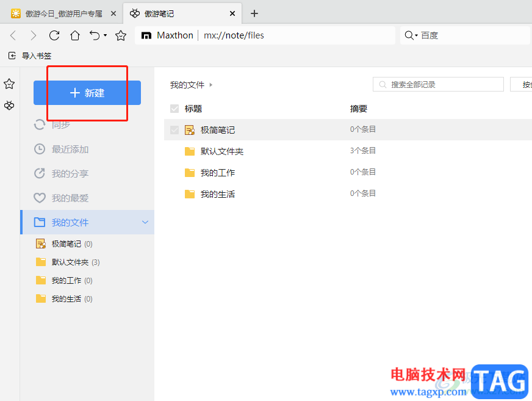Screen dimensions: 532x401
Task: Close the 傲游笔记 tab
Action: 232,13
